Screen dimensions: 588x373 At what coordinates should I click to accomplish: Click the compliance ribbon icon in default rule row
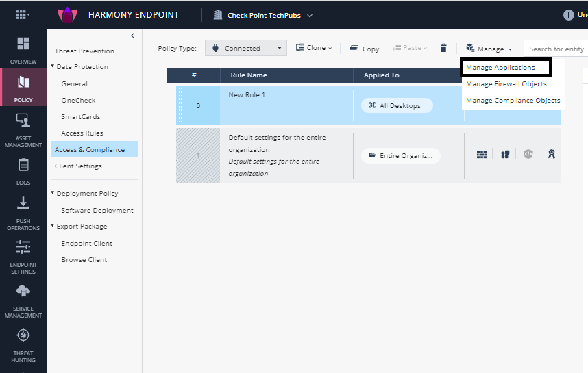click(552, 154)
